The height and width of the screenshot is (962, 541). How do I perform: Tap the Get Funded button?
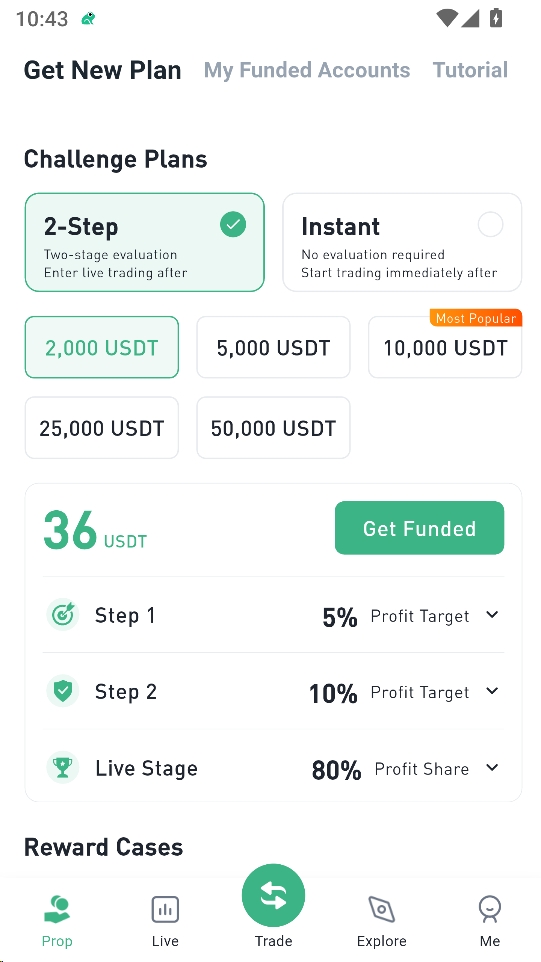[x=420, y=528]
